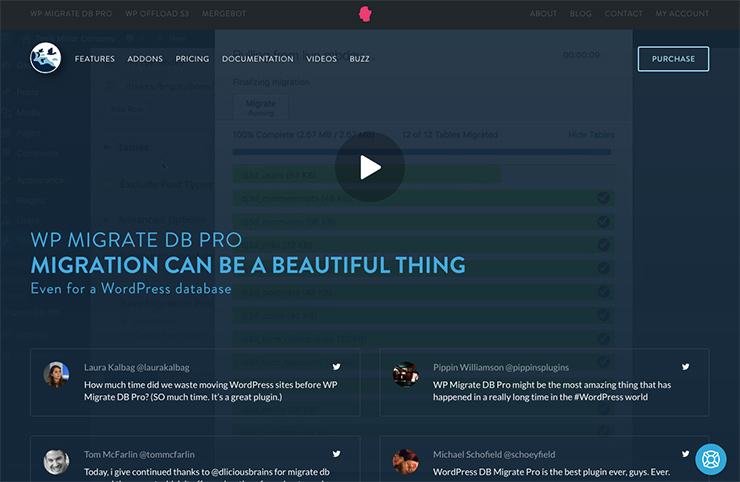Open the WP Offload S3 link
740x482 pixels.
[x=157, y=14]
